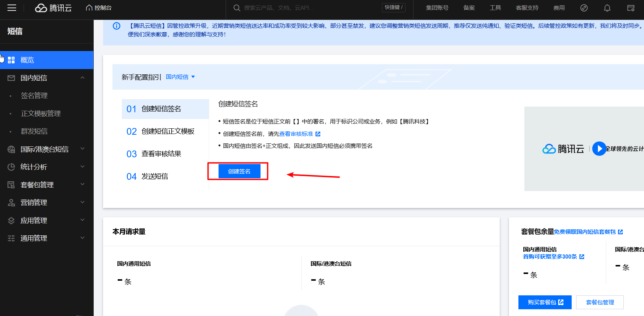Click the 购买套餐包 button
This screenshot has width=644, height=316.
545,302
